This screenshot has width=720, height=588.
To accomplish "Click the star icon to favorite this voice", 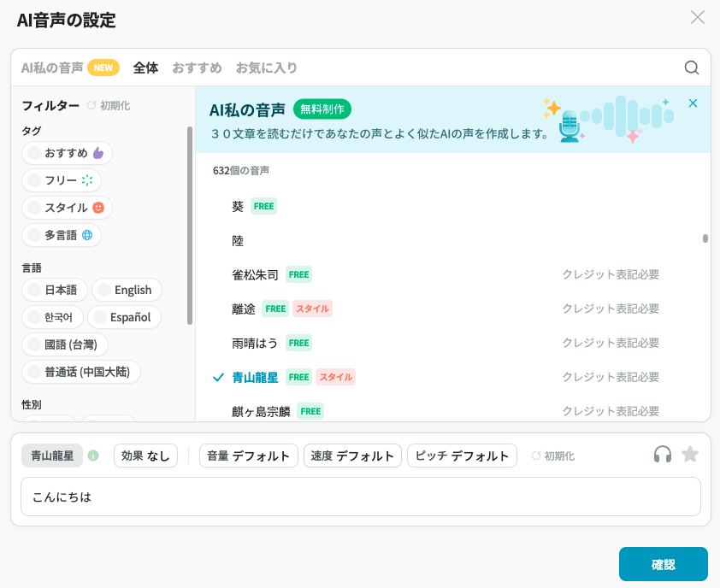I will point(689,456).
